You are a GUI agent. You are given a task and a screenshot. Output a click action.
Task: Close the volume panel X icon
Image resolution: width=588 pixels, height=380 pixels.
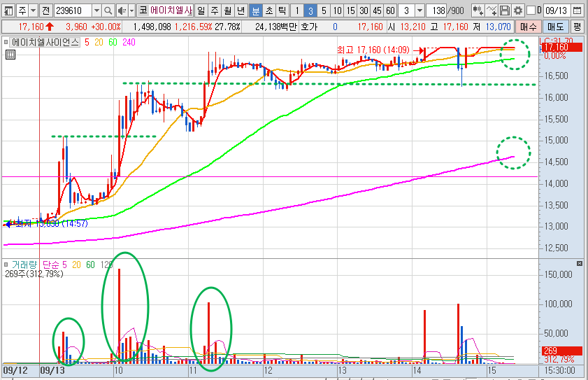(x=580, y=264)
